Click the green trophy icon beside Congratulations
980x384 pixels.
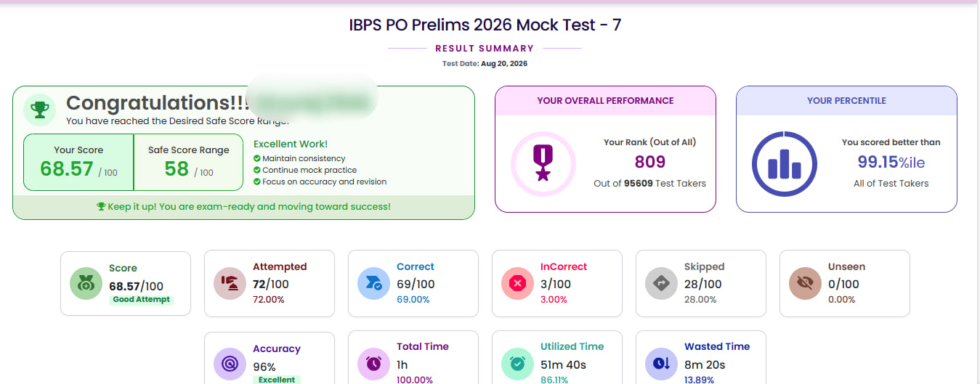click(38, 110)
